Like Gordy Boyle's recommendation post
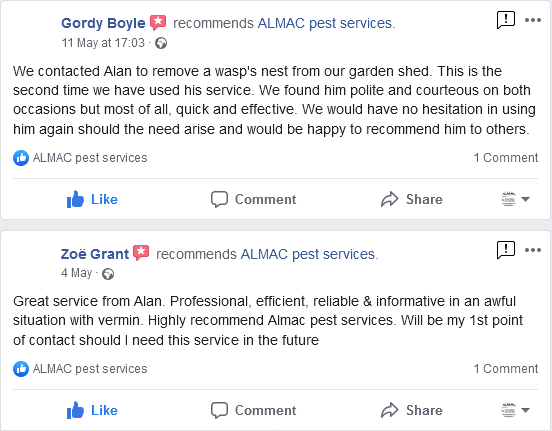The image size is (552, 431). pyautogui.click(x=92, y=199)
